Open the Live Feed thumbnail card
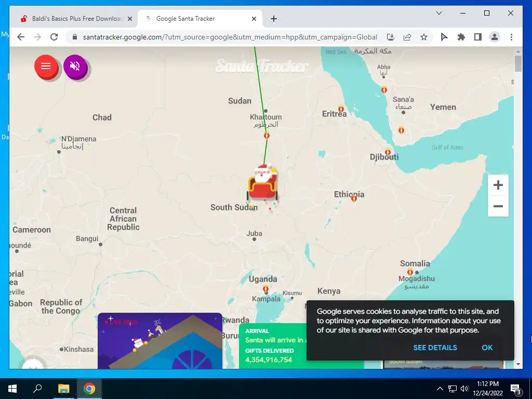The width and height of the screenshot is (532, 399). point(160,341)
